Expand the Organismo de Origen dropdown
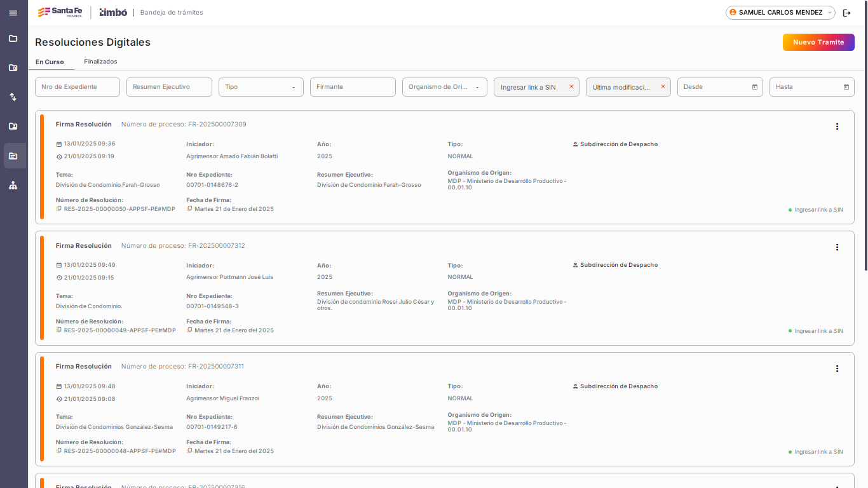 tap(477, 88)
